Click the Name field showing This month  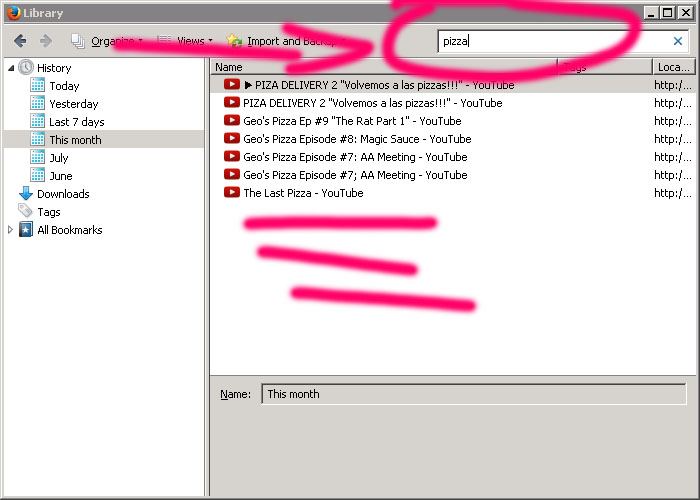pos(474,394)
